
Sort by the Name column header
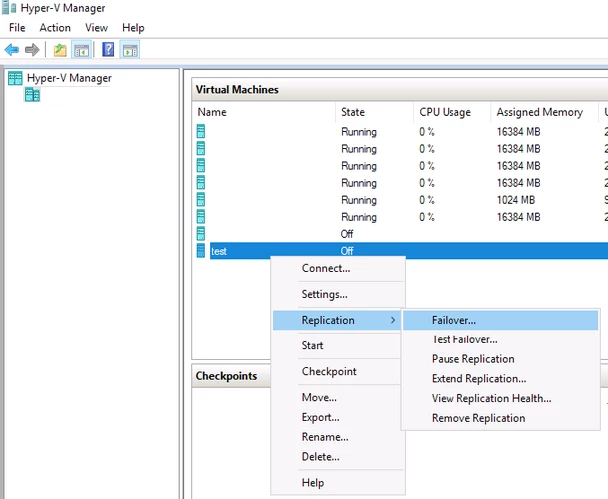[x=264, y=112]
